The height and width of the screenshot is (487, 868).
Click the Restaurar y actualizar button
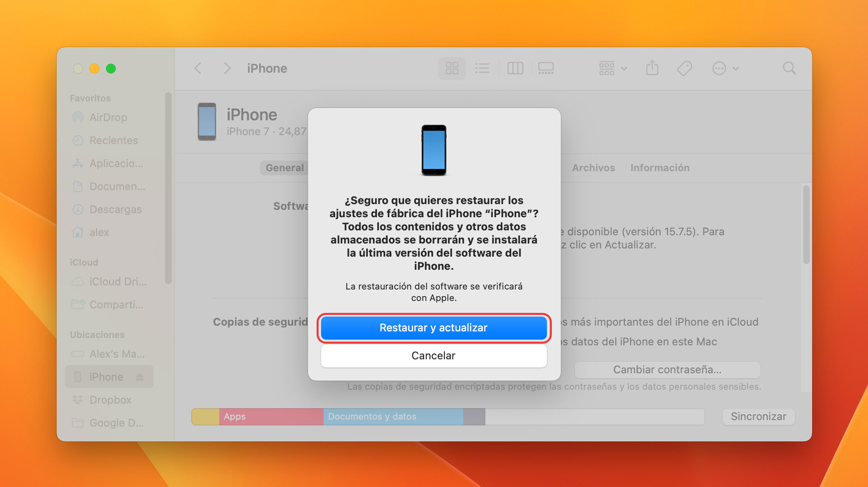434,327
